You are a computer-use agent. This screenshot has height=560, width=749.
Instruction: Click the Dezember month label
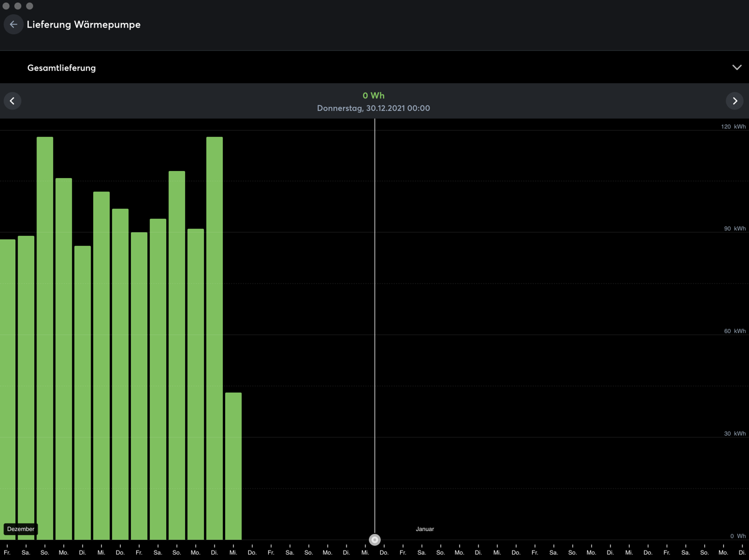tap(21, 529)
